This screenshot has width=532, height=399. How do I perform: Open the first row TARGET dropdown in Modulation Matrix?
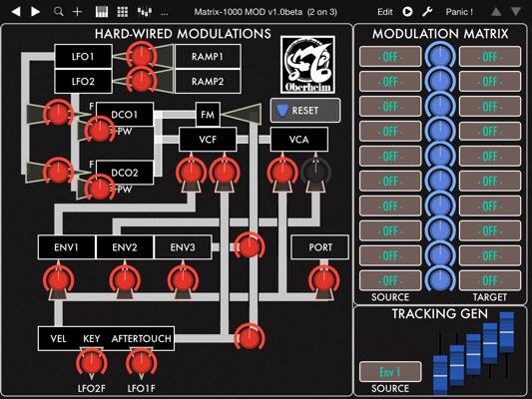point(490,57)
